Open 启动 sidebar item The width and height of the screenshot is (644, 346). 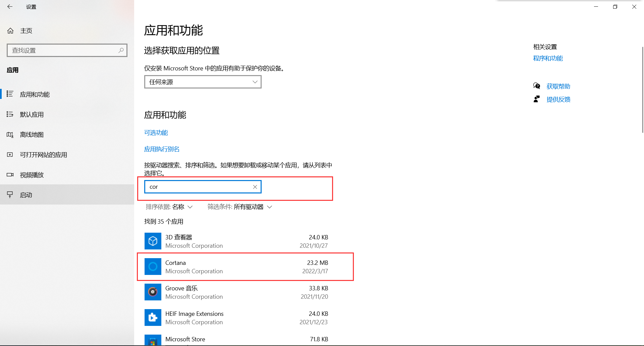point(67,195)
